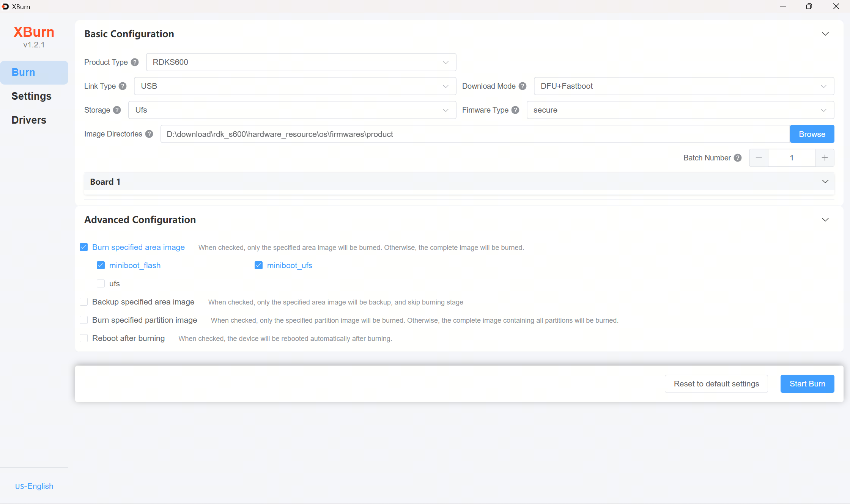Image resolution: width=850 pixels, height=504 pixels.
Task: Open the Download Mode dropdown
Action: (684, 86)
